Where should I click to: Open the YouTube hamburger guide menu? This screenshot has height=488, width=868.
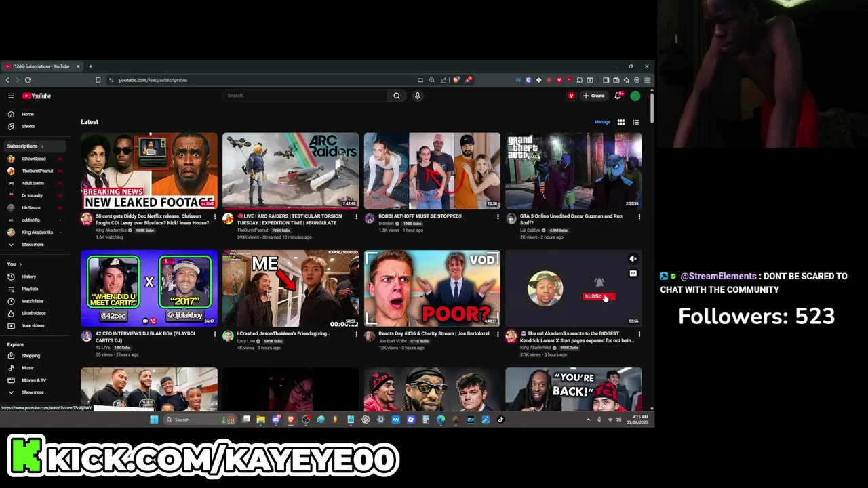coord(11,96)
